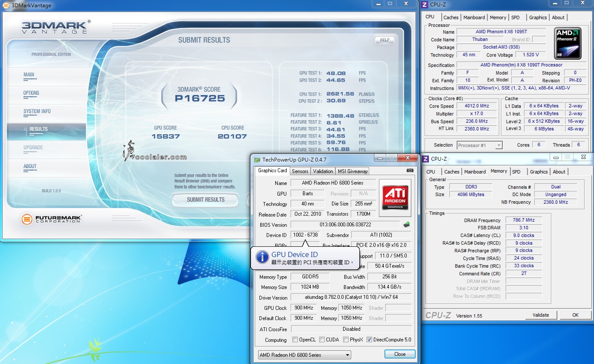Click the Close button in GPU-Z
Viewport: 594px width, 364px height.
tap(400, 354)
